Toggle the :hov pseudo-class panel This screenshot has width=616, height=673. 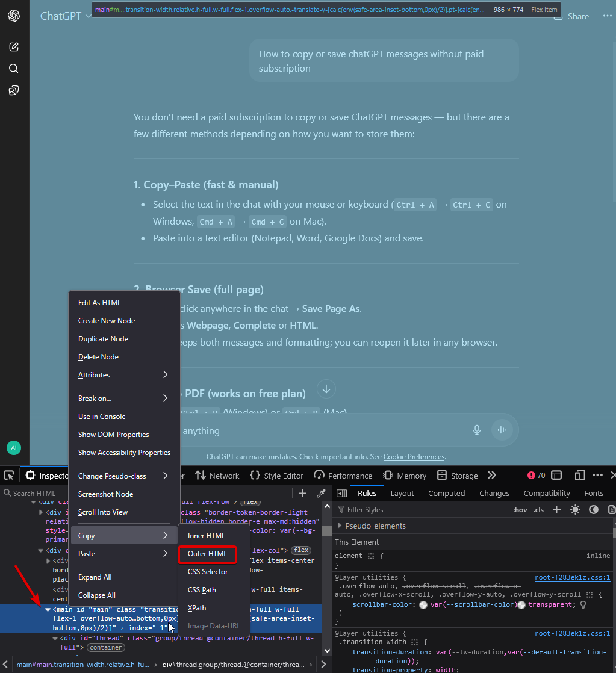tap(520, 510)
